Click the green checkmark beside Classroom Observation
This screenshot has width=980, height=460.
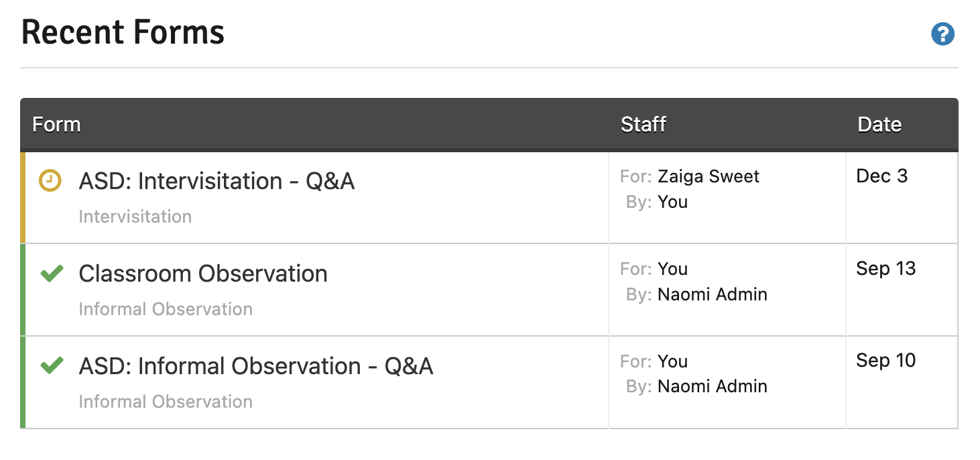coord(52,273)
